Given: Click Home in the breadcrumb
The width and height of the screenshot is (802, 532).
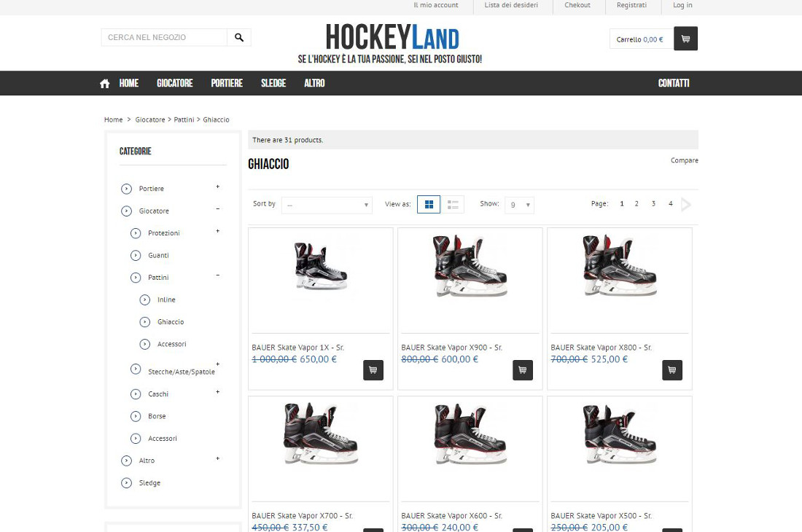Looking at the screenshot, I should coord(113,120).
